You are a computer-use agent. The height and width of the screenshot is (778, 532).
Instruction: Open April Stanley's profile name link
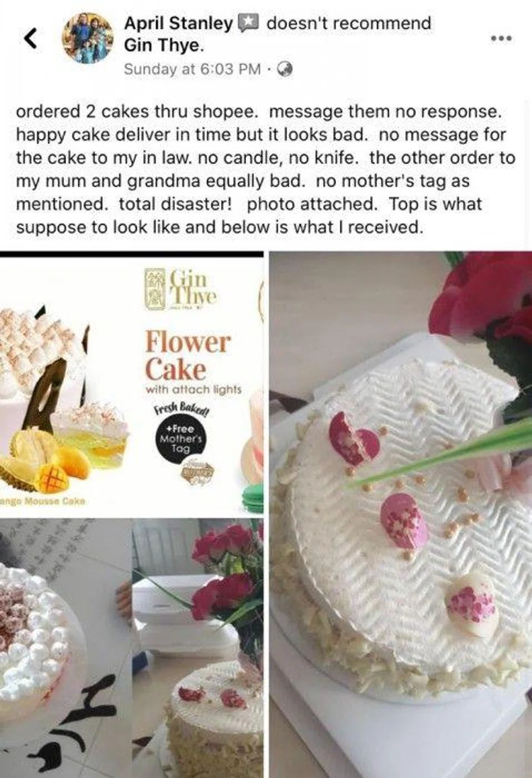pos(178,23)
